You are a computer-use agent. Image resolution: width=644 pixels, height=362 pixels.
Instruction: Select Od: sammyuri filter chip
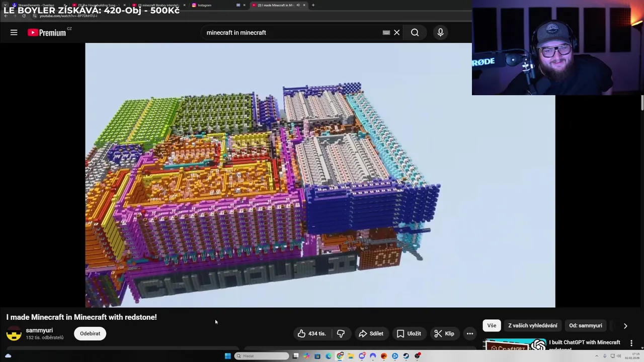(x=586, y=325)
